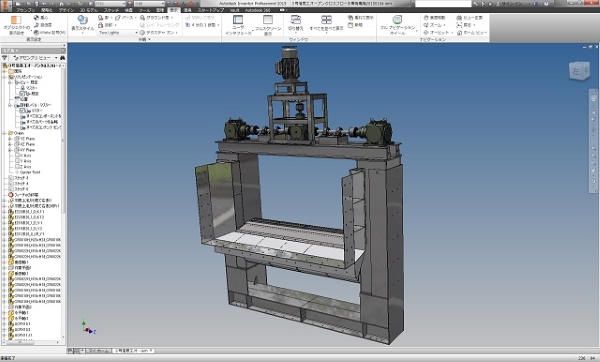600x362 pixels.
Task: Open the Visual Style globe icon
Action: click(82, 20)
